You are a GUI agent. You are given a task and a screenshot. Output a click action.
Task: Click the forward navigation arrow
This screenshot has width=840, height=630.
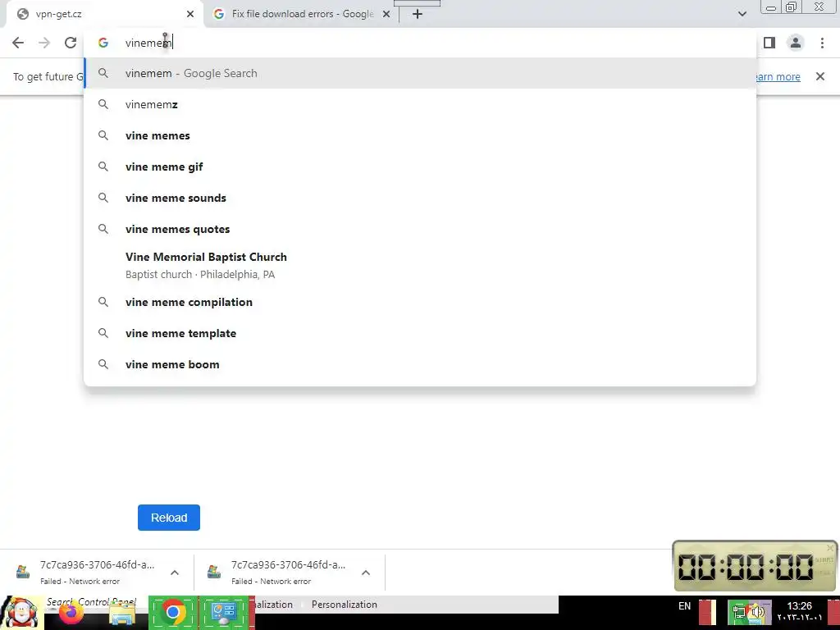click(x=44, y=43)
